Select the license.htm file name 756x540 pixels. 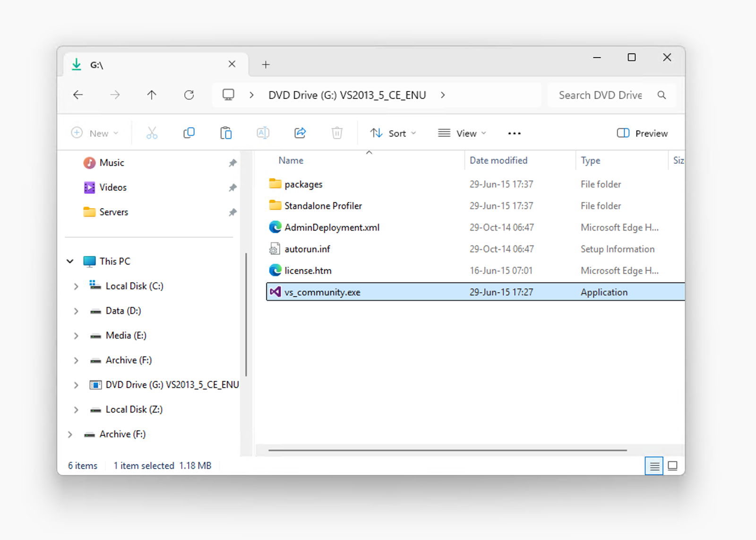pos(308,271)
